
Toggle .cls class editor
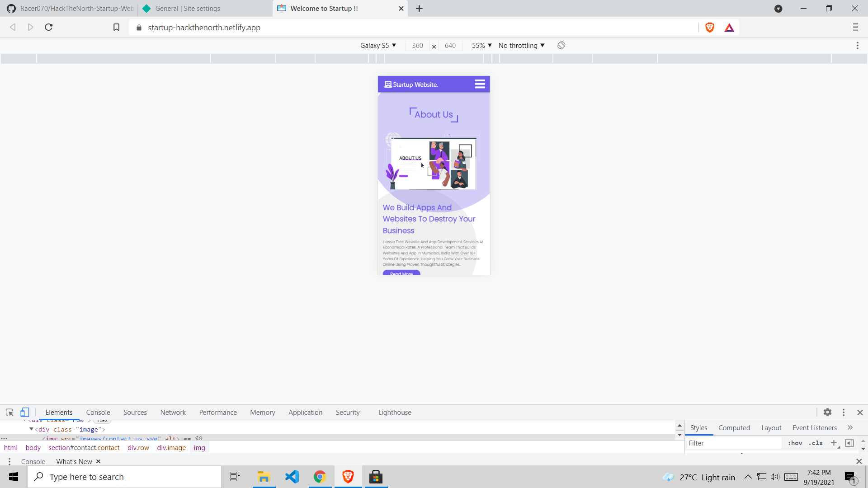816,443
